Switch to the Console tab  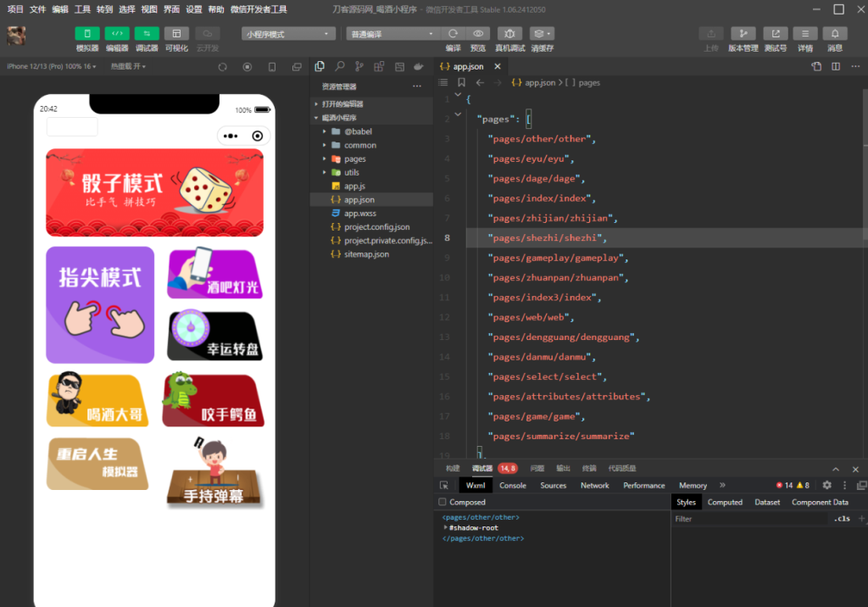(x=512, y=486)
